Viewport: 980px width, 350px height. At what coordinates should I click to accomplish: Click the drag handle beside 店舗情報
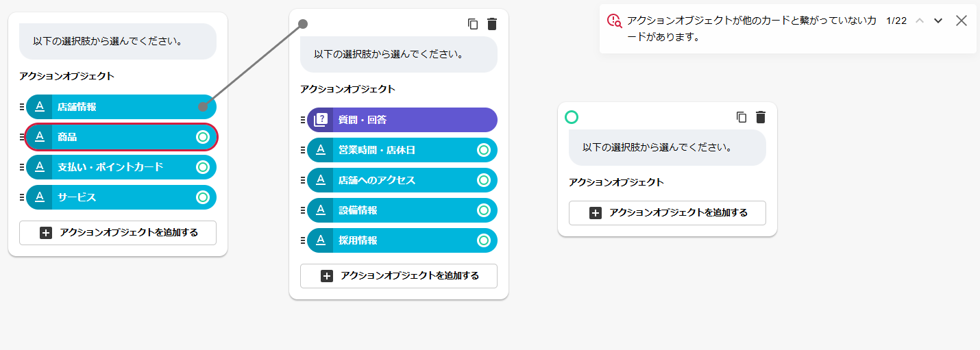pos(21,107)
